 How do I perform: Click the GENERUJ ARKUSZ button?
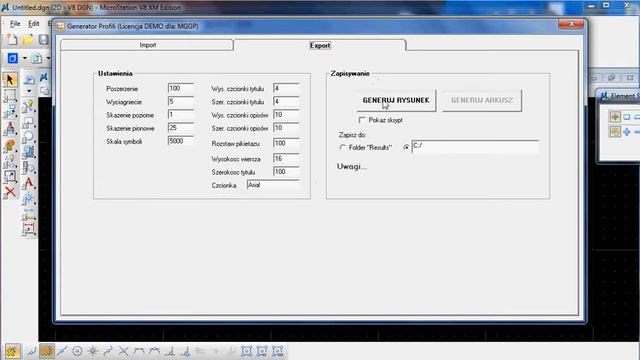point(482,100)
